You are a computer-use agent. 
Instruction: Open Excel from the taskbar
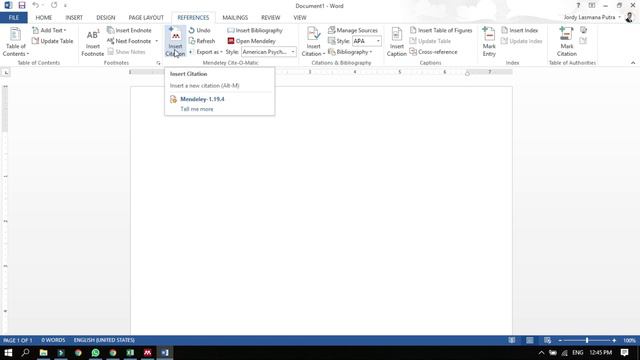130,353
